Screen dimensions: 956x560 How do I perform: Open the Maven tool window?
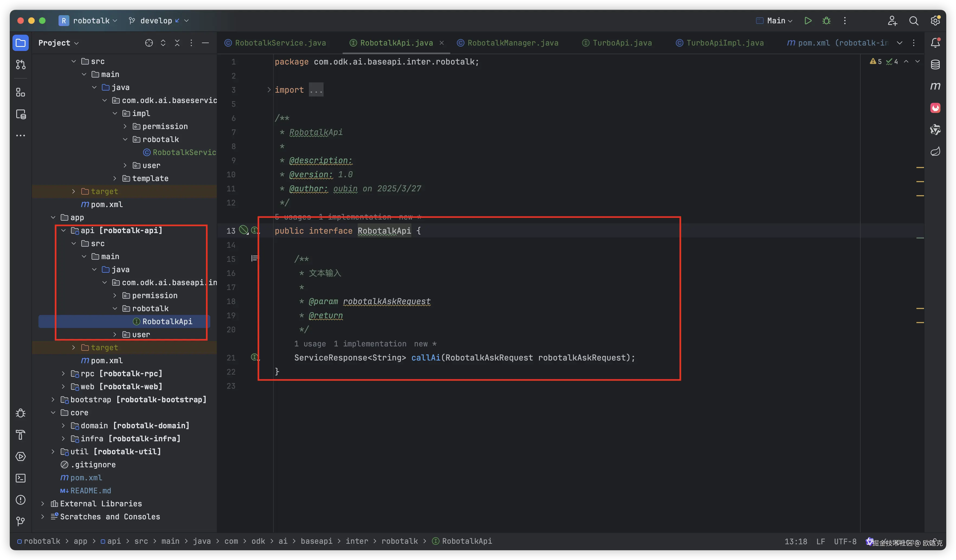[935, 86]
